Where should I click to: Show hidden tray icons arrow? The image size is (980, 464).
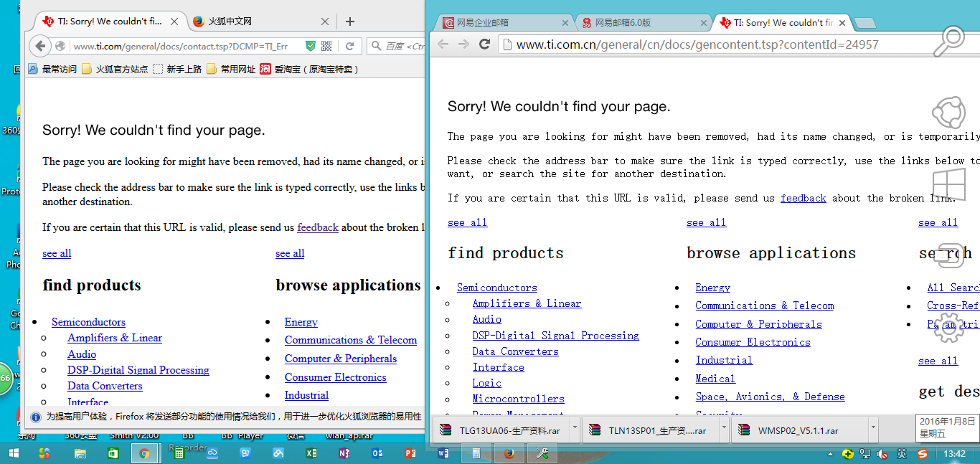click(831, 454)
